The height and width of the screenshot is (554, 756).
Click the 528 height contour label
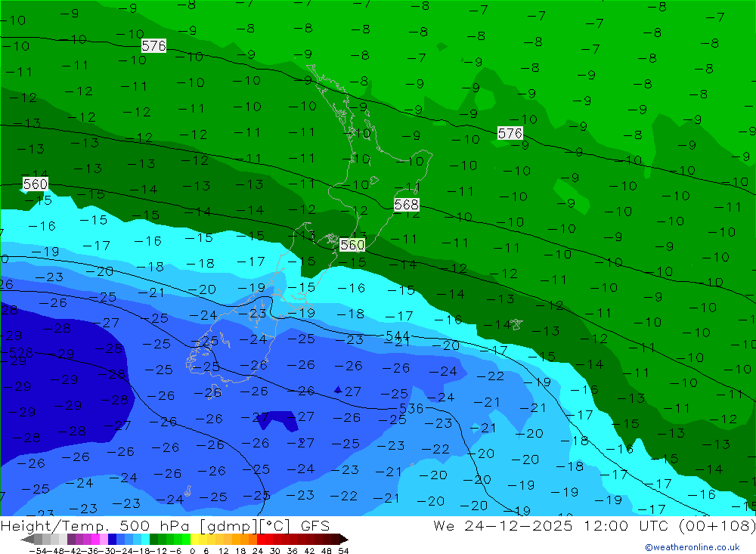tap(20, 352)
